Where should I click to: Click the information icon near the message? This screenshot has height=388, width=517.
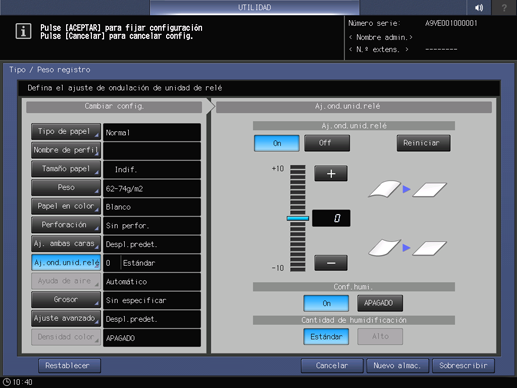pos(23,32)
